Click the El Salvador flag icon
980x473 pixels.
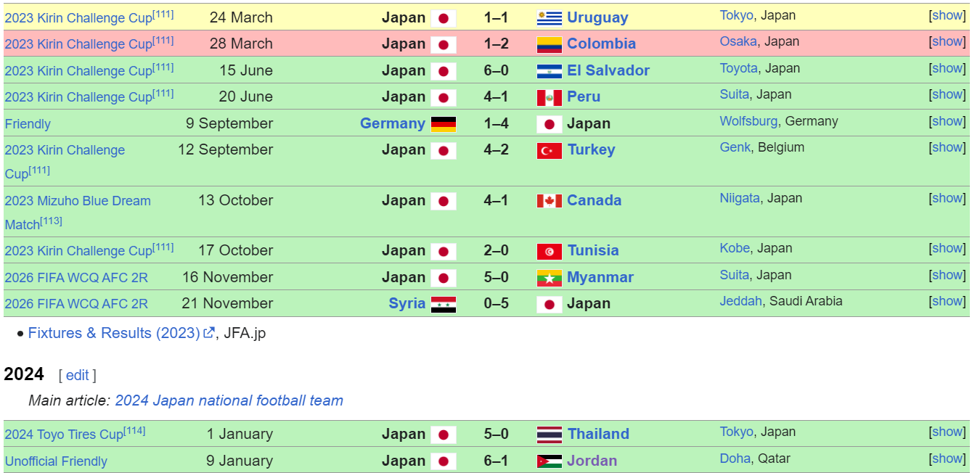[549, 71]
